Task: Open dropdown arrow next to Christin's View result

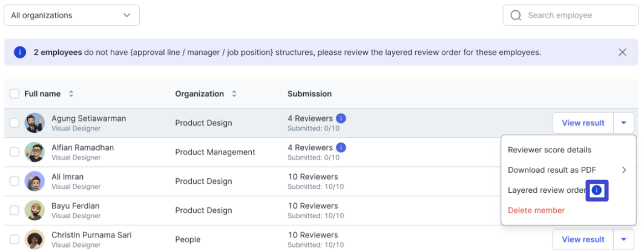Action: 623,239
